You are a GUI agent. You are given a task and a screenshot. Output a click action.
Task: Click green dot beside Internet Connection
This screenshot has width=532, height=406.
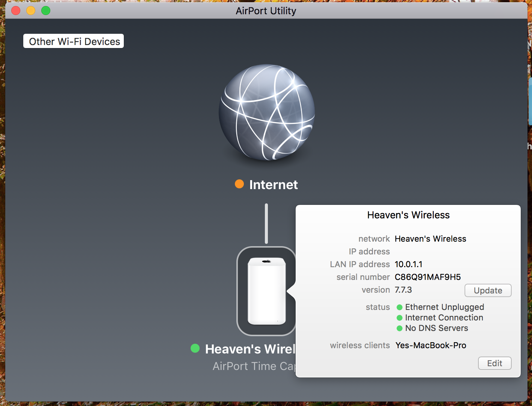400,318
